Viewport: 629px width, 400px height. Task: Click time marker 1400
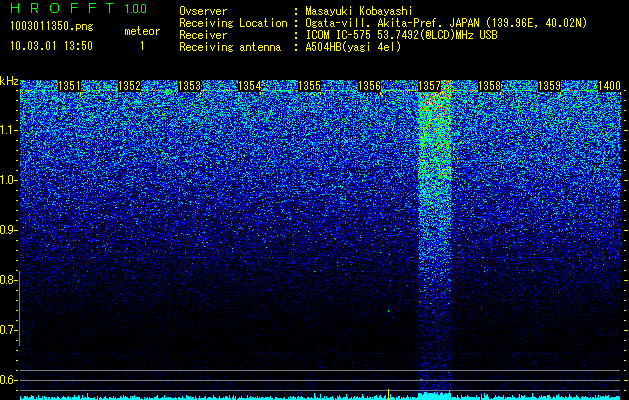(610, 86)
